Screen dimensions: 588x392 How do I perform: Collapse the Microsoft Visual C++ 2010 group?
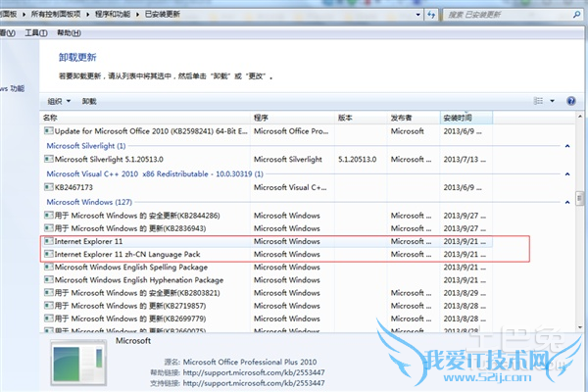(x=567, y=174)
